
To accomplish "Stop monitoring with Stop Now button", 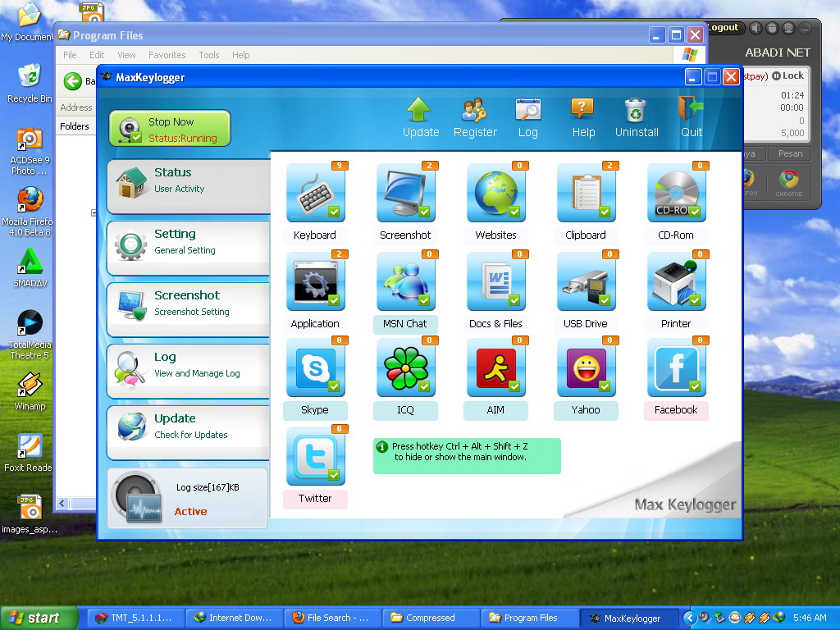I will click(170, 129).
